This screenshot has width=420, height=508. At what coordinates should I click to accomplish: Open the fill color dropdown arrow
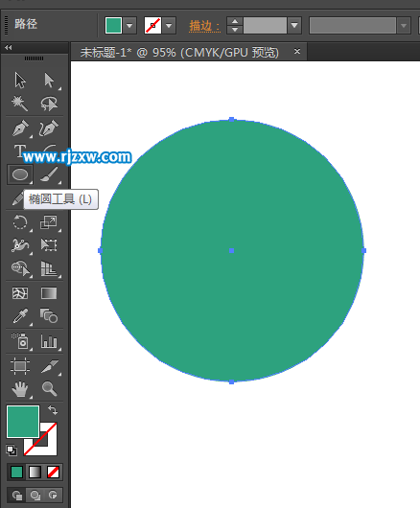click(129, 25)
